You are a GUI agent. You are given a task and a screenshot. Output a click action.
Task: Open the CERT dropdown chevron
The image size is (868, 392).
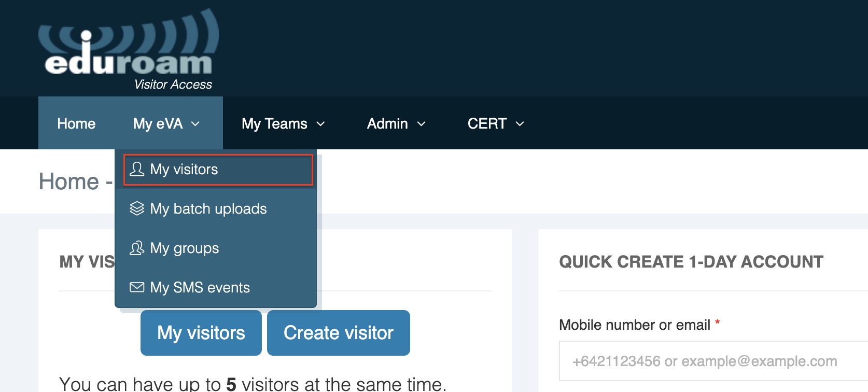click(x=520, y=124)
